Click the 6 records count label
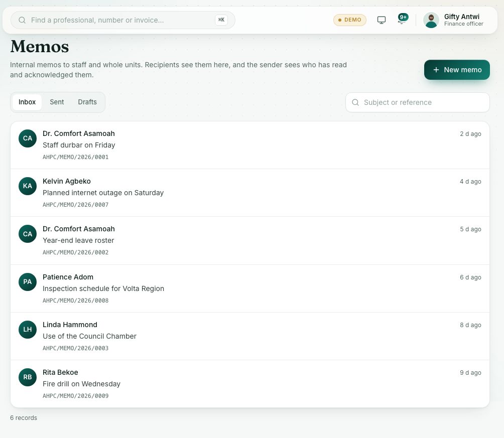Image resolution: width=504 pixels, height=438 pixels. coord(24,418)
